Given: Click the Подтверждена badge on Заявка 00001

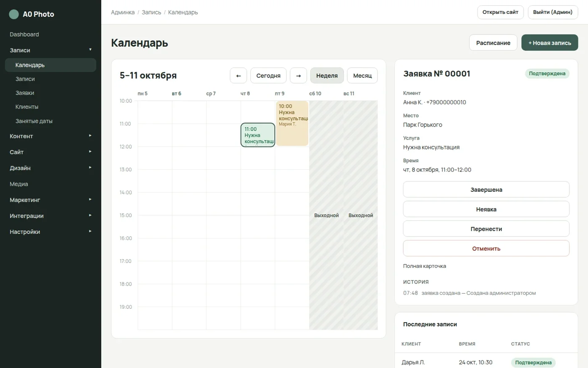Looking at the screenshot, I should 547,74.
